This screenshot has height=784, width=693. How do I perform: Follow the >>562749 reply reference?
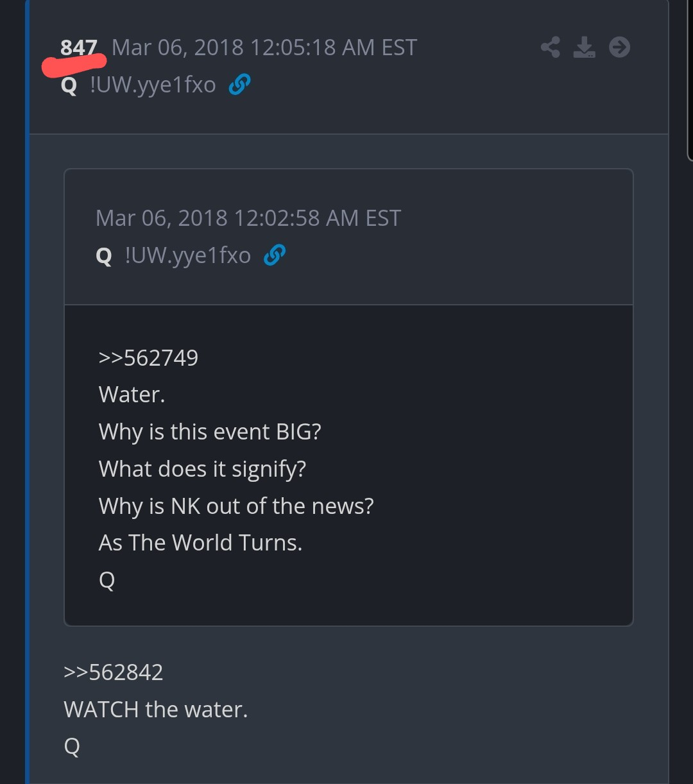[148, 358]
